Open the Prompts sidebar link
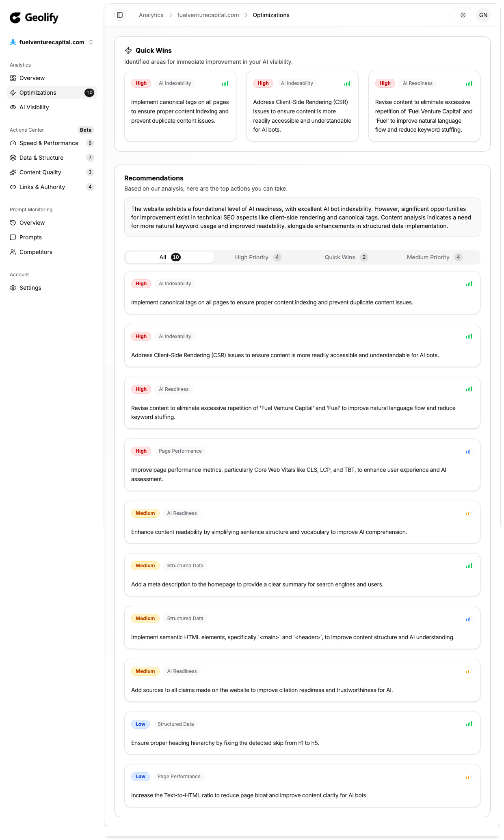This screenshot has width=504, height=840. [x=30, y=237]
